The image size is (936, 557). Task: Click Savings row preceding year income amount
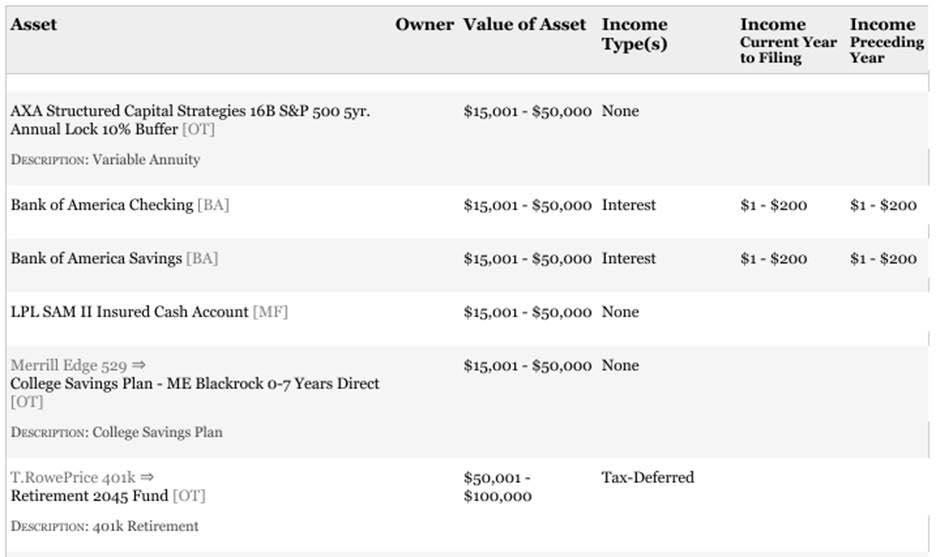click(883, 259)
